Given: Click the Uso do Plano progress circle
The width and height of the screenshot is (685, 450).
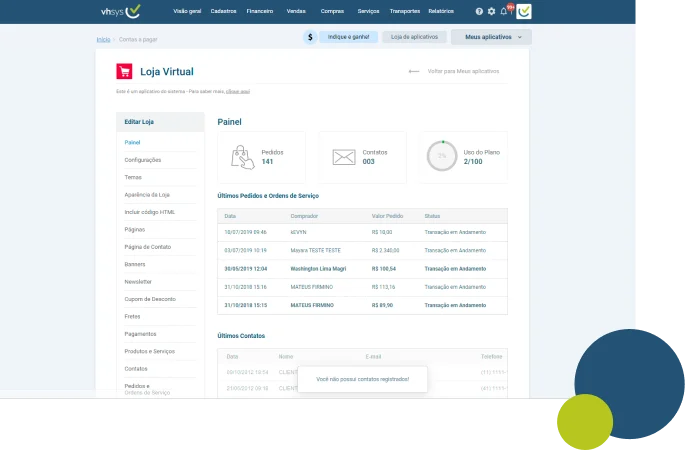Looking at the screenshot, I should (442, 156).
